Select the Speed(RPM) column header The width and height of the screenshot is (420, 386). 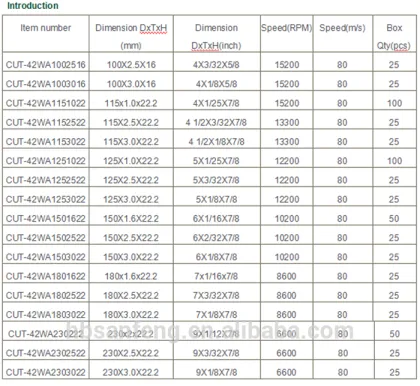tap(286, 28)
